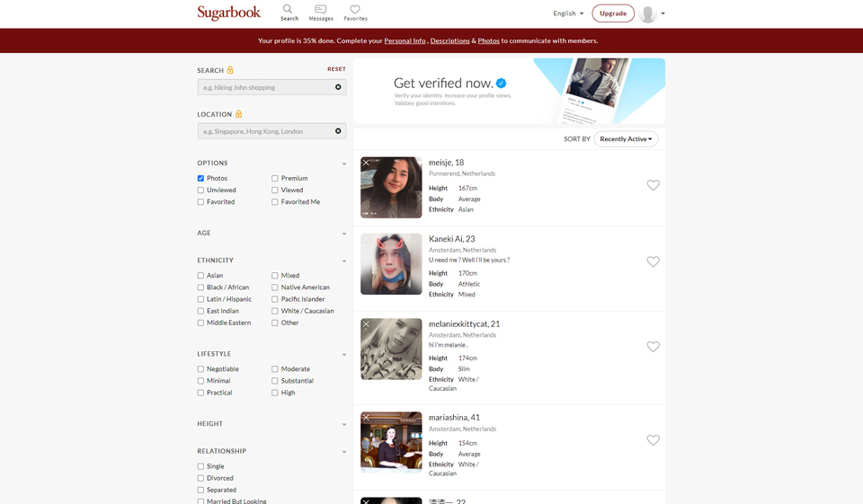863x504 pixels.
Task: Open the account menu arrow beside avatar
Action: [663, 13]
